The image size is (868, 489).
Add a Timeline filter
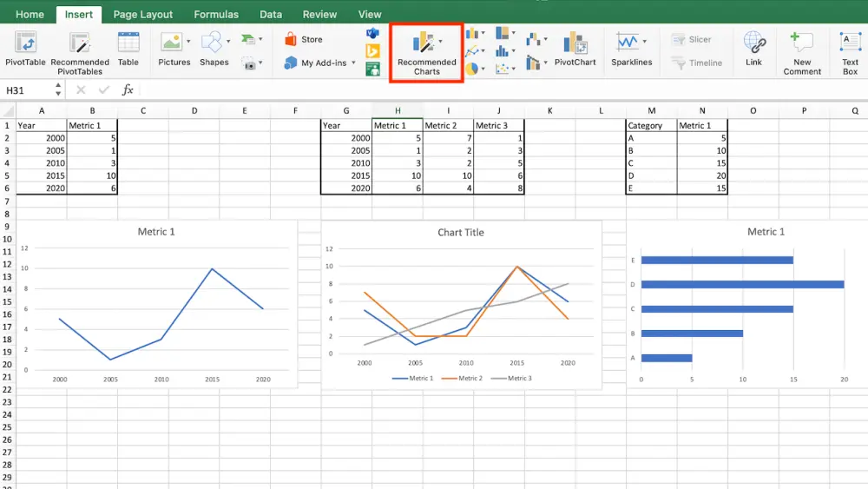(696, 63)
